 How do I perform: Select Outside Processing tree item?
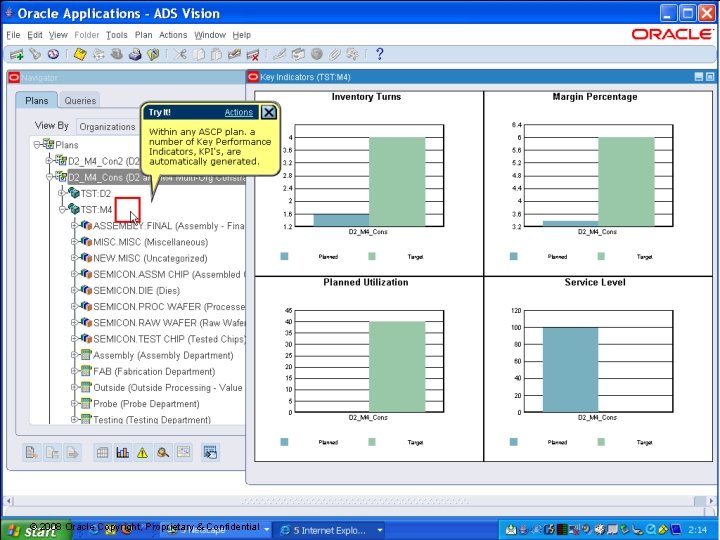168,388
